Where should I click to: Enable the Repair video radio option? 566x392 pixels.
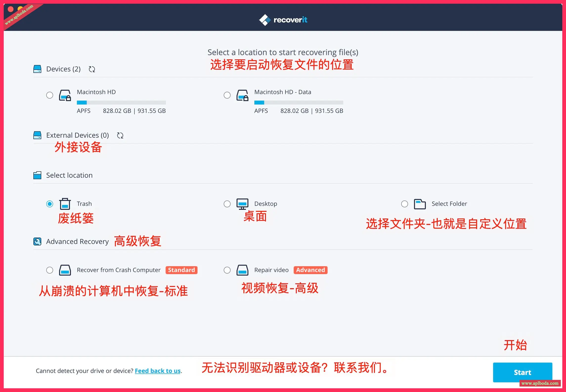tap(227, 270)
